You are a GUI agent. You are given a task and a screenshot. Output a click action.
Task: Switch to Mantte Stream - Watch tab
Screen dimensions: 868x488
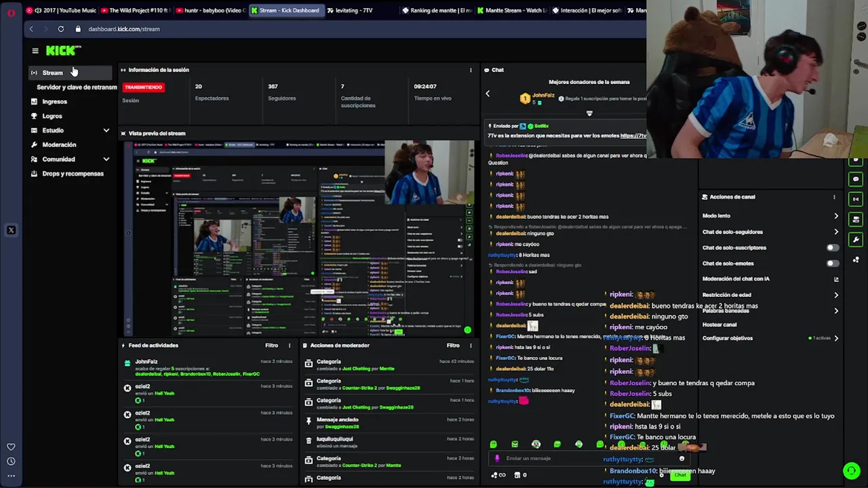tap(511, 11)
